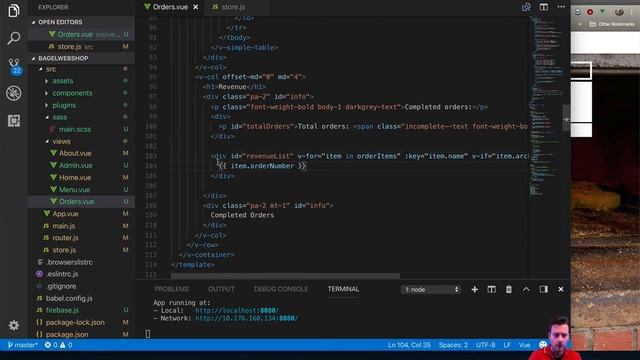Open the PROBLEMS panel tab
The height and width of the screenshot is (360, 640).
171,289
